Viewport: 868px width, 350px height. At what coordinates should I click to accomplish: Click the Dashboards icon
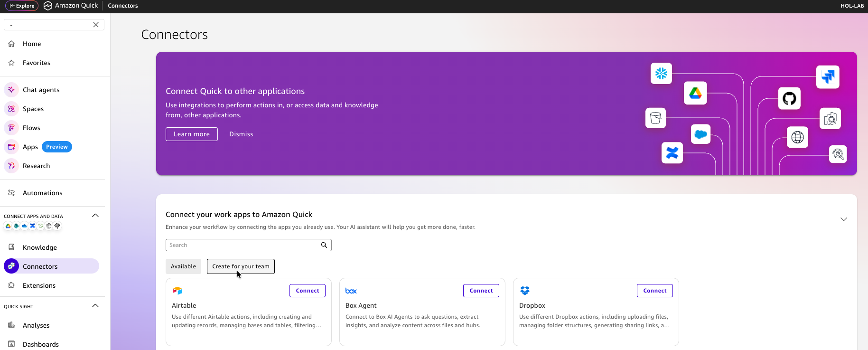[x=11, y=344]
